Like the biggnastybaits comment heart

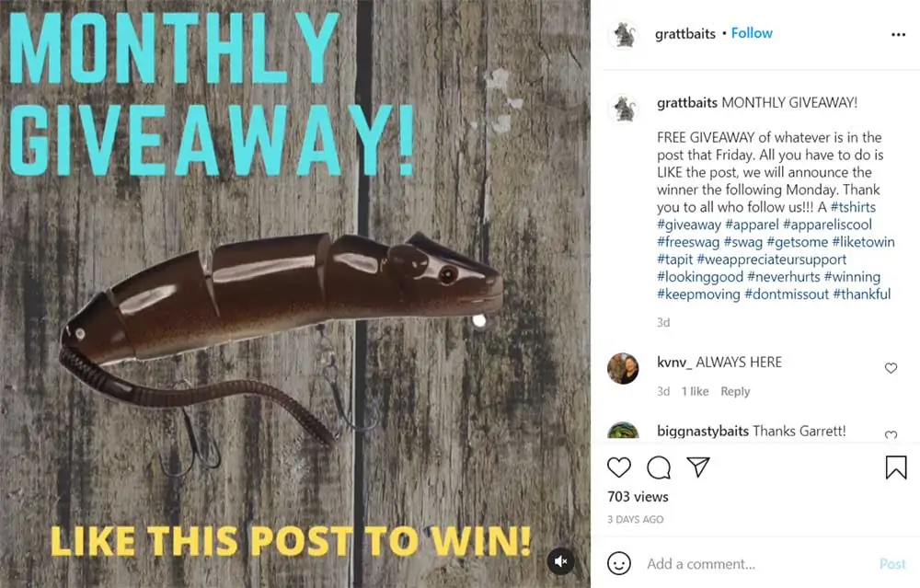pyautogui.click(x=891, y=435)
